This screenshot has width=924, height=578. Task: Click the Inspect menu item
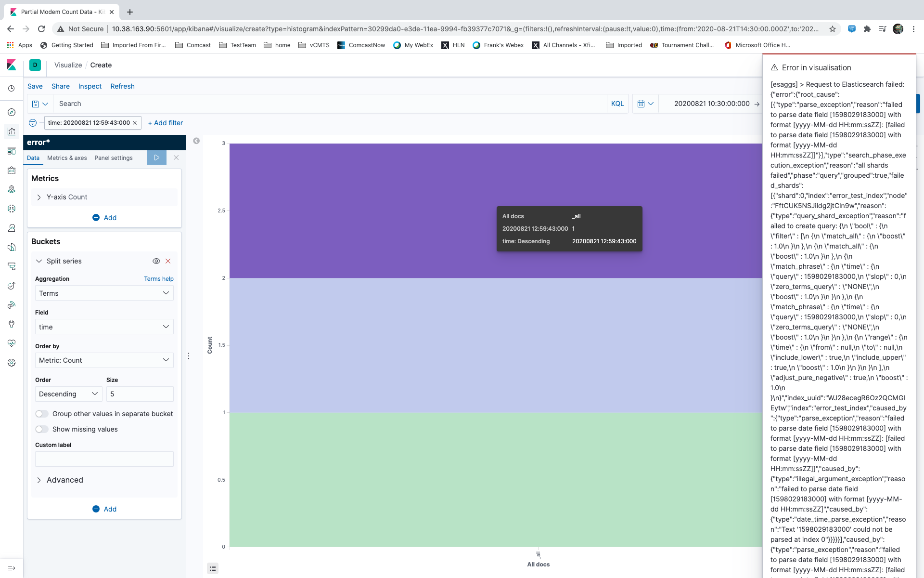pyautogui.click(x=90, y=86)
